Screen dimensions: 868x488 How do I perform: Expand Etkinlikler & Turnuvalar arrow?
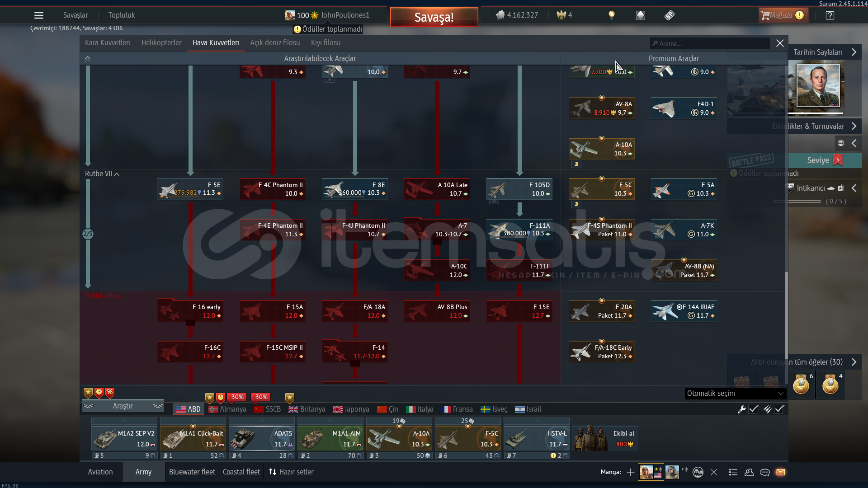(854, 127)
